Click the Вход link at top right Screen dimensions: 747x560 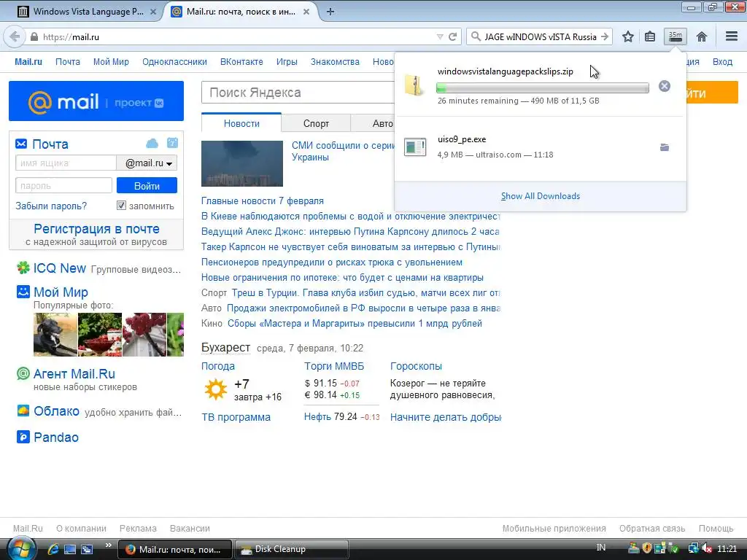(x=722, y=62)
